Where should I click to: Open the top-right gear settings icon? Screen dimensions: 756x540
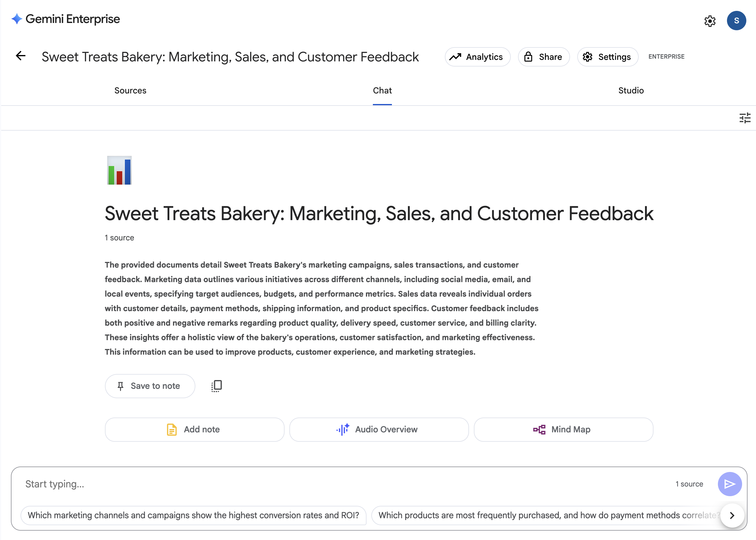pyautogui.click(x=709, y=21)
